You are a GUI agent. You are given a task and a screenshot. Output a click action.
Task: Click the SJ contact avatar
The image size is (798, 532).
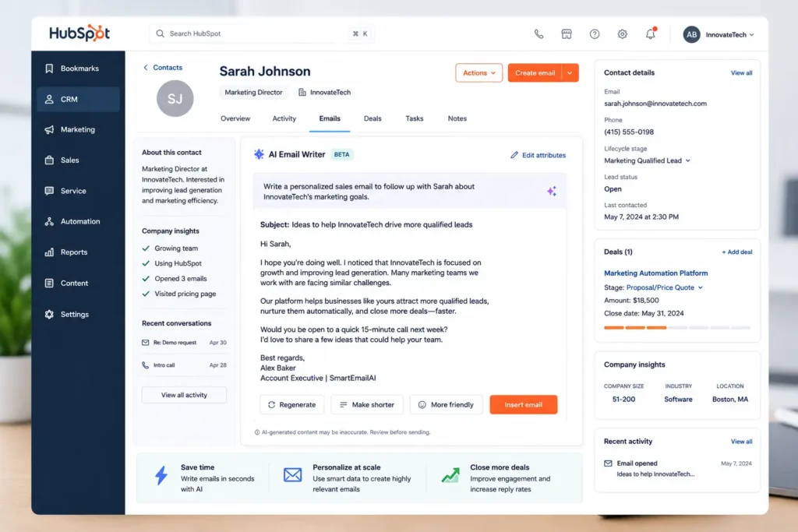175,99
